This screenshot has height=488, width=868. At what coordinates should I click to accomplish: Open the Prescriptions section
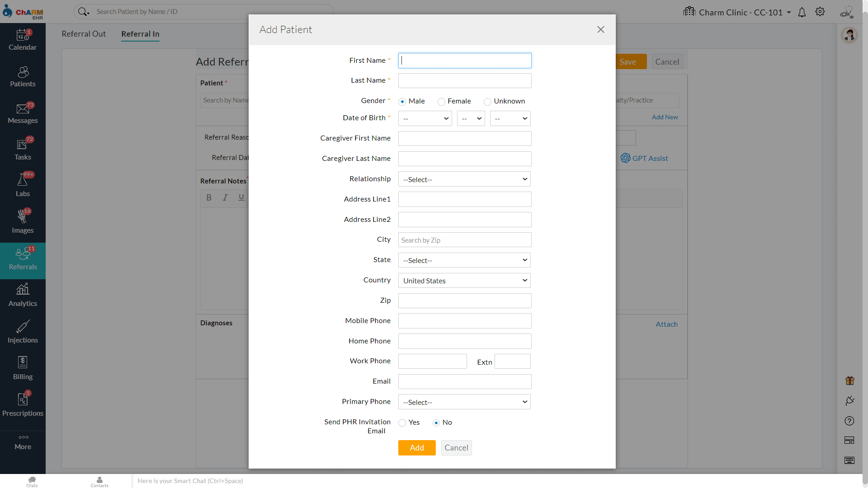[x=22, y=404]
